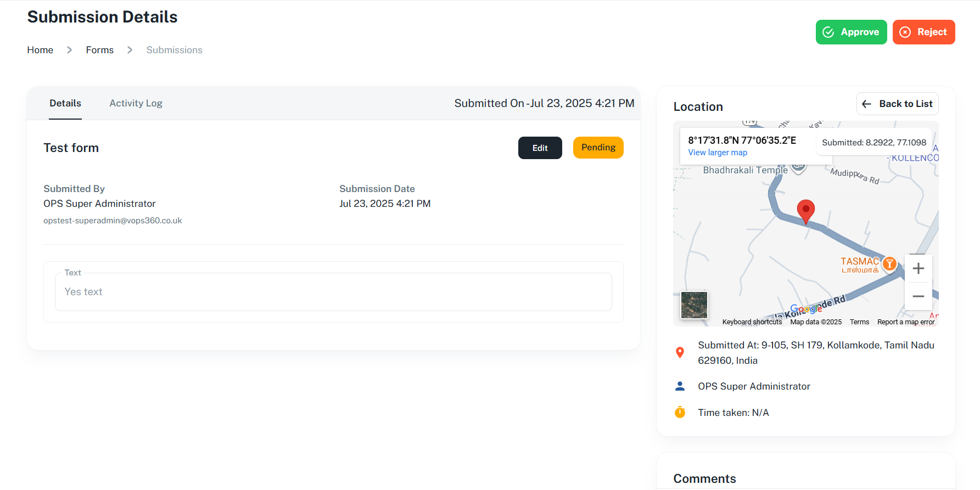Navigate to Home in the breadcrumb
Viewport: 980px width, 490px height.
[x=40, y=50]
